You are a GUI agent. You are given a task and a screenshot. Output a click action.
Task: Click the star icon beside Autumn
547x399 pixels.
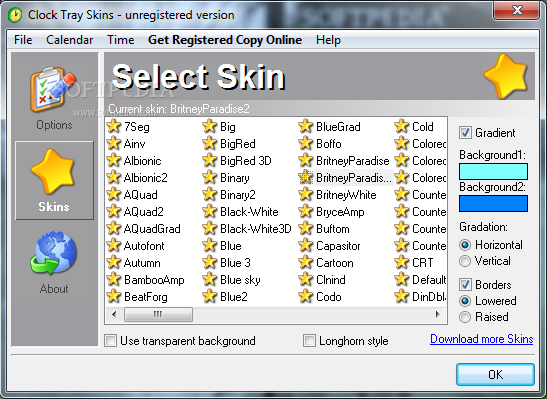coord(114,262)
